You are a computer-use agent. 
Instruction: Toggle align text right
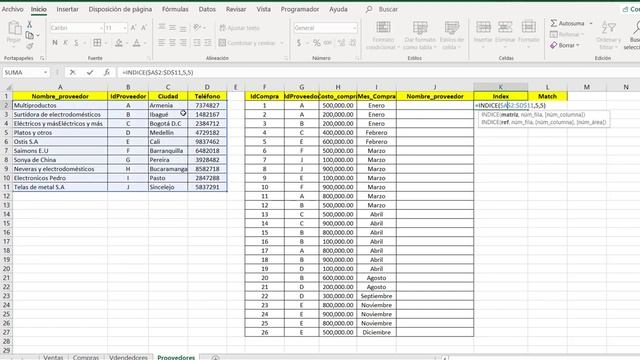(x=183, y=42)
